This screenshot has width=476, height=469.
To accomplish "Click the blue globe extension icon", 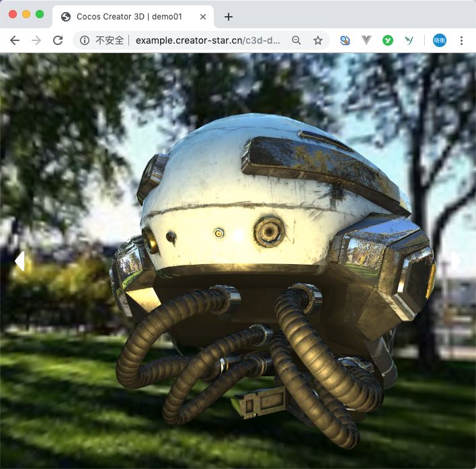I will click(x=345, y=40).
